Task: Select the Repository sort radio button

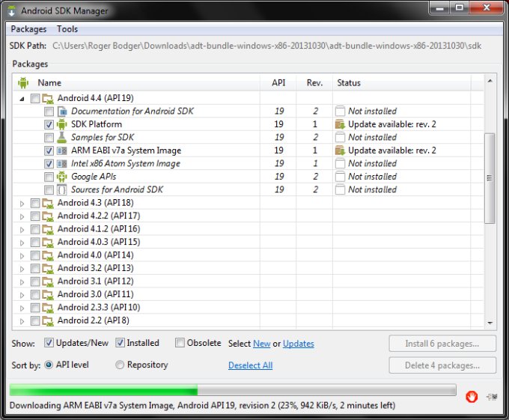Action: point(120,365)
